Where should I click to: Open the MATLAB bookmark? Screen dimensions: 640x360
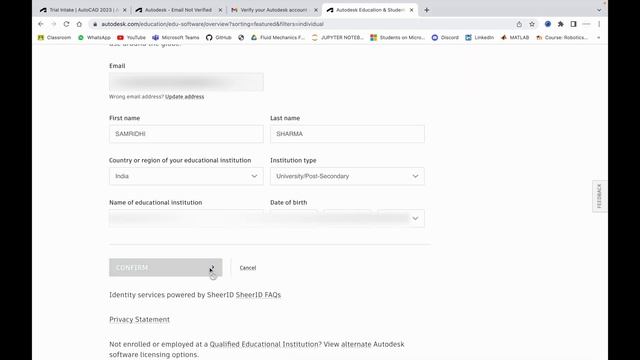515,38
